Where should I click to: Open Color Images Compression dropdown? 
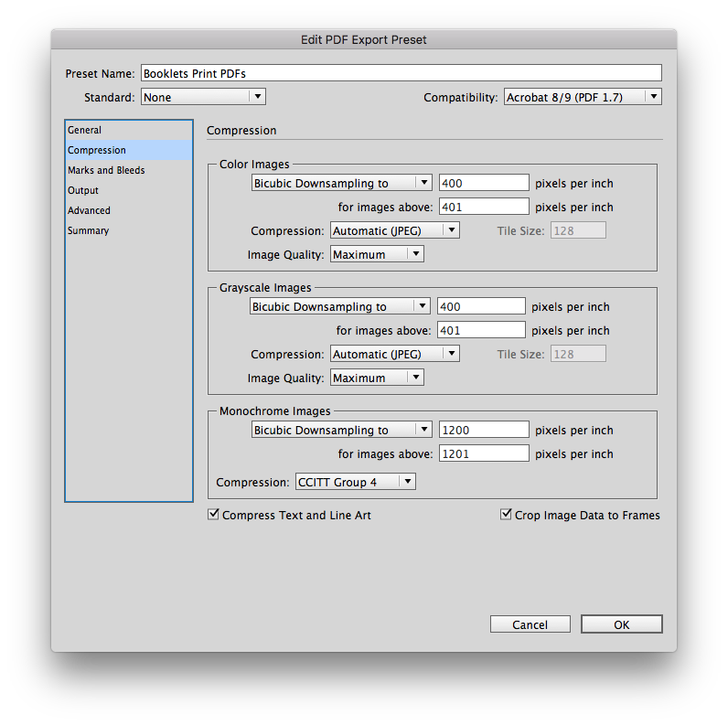coord(395,230)
